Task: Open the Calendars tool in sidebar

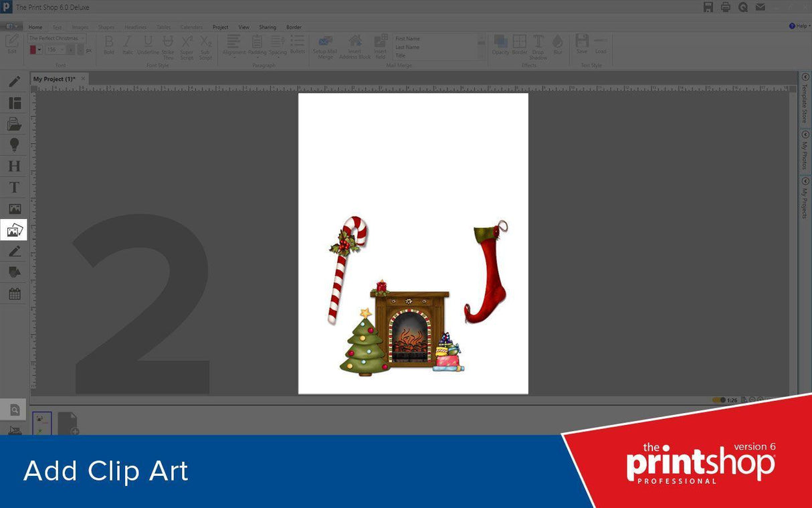Action: click(x=13, y=293)
